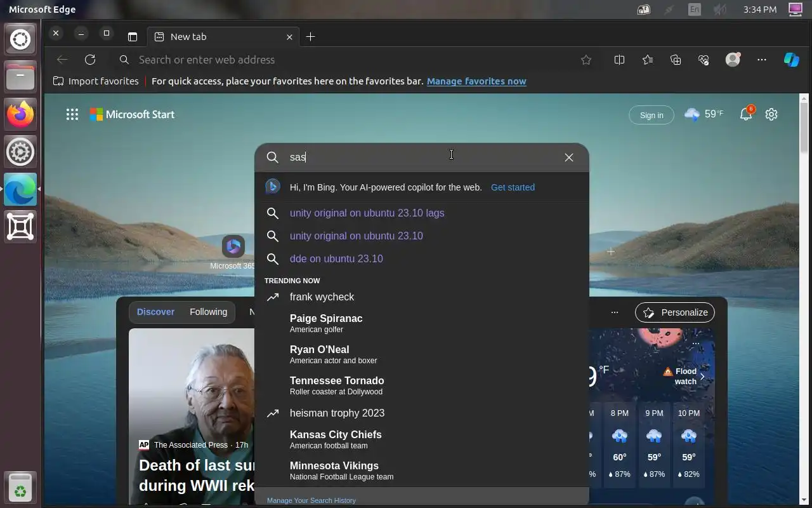Select trending Minnesota Vikings

point(422,471)
